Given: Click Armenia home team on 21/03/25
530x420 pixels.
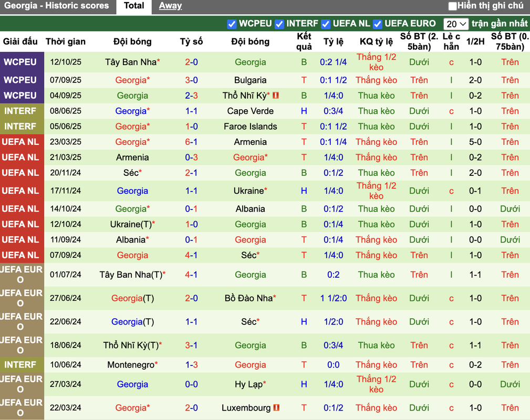Looking at the screenshot, I should [132, 157].
